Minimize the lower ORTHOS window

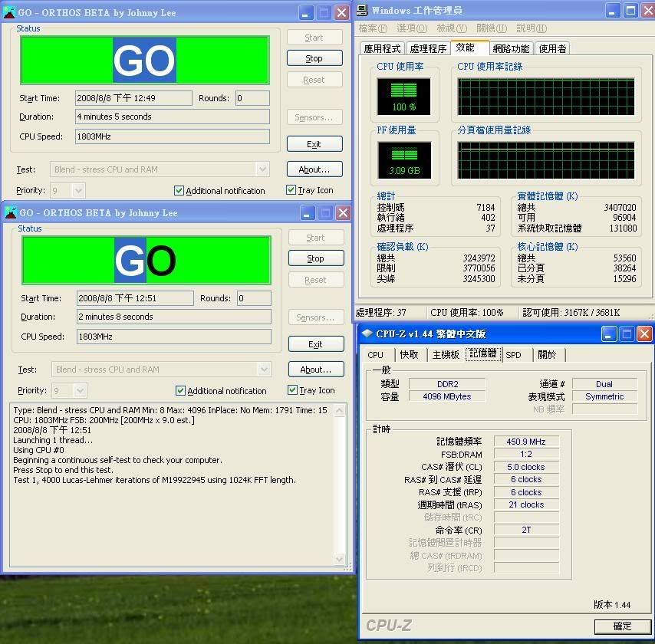click(x=308, y=213)
